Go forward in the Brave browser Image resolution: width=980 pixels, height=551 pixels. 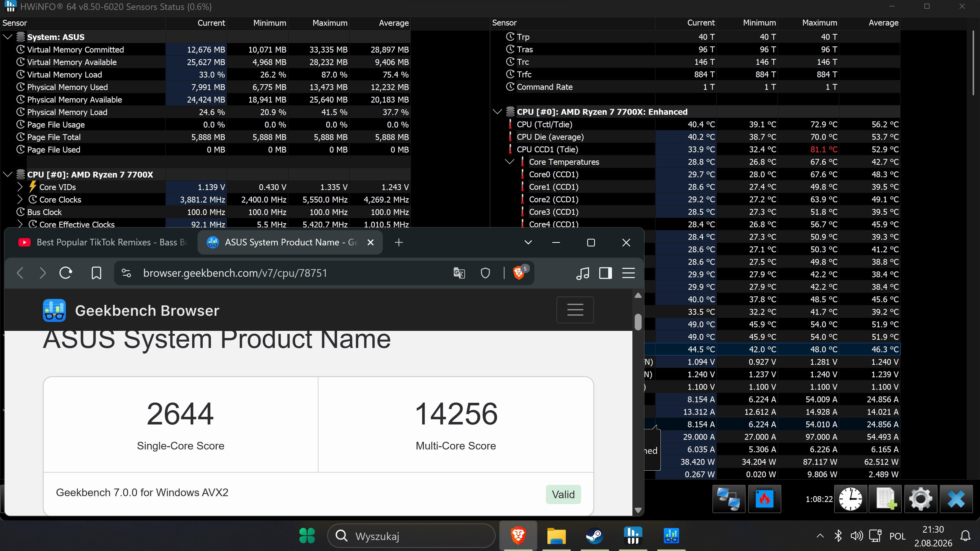[x=43, y=273]
